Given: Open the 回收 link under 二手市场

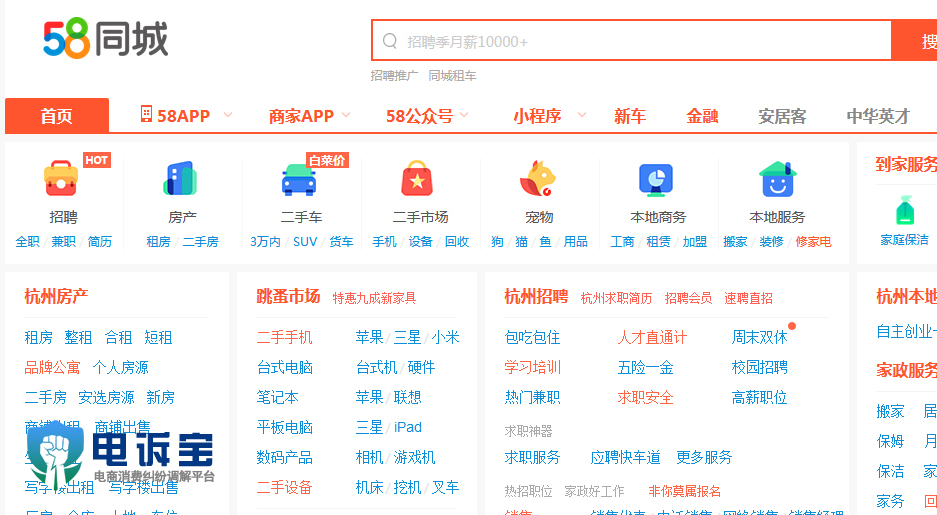Looking at the screenshot, I should click(x=457, y=241).
